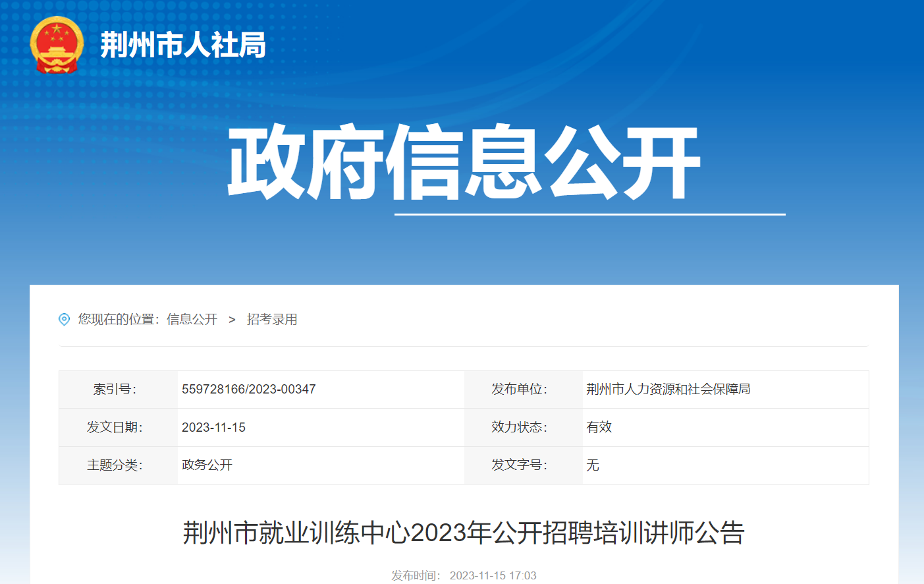Click the 发布单位 label cell
924x584 pixels.
point(519,390)
